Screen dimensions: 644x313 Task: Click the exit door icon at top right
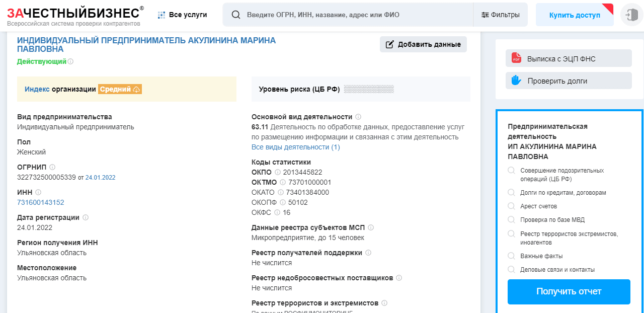click(632, 14)
